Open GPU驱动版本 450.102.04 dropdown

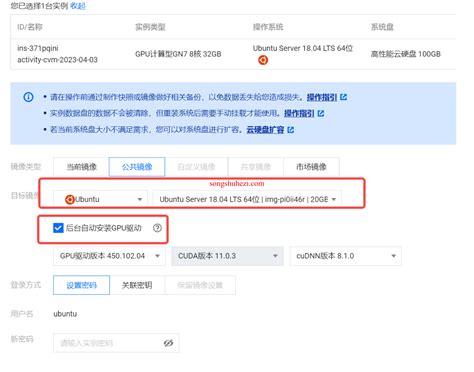[x=109, y=256]
